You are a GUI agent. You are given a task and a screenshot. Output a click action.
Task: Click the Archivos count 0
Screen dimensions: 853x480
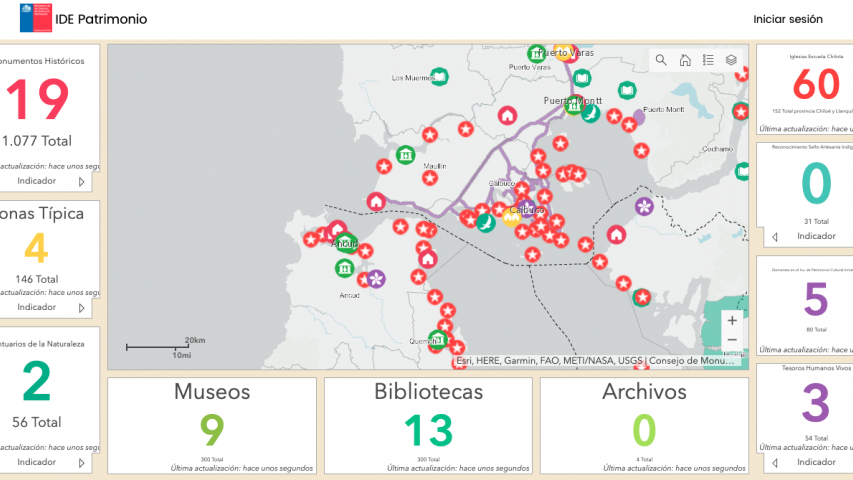coord(644,430)
